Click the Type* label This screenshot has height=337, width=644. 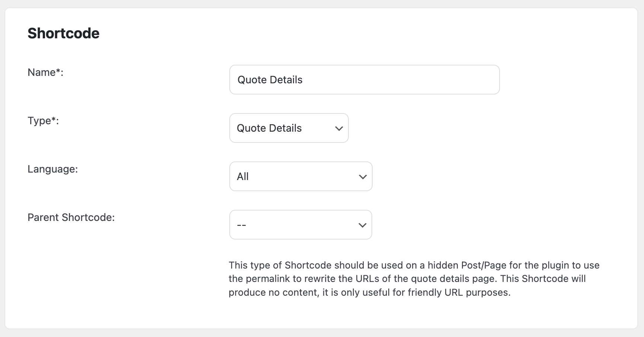(x=43, y=121)
